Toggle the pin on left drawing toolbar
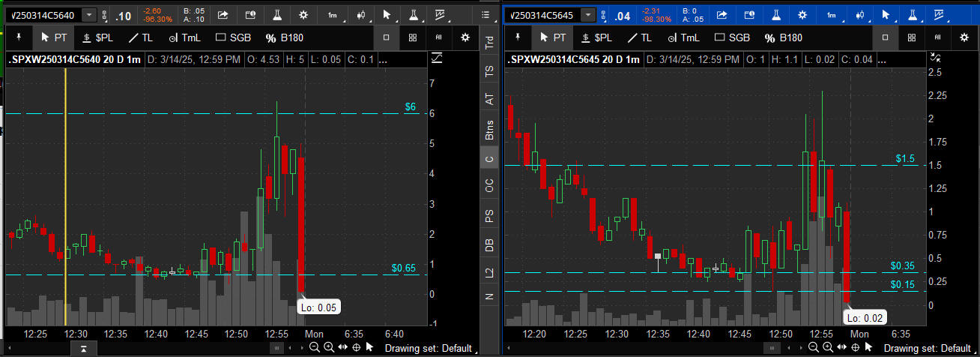980x357 pixels. tap(18, 37)
